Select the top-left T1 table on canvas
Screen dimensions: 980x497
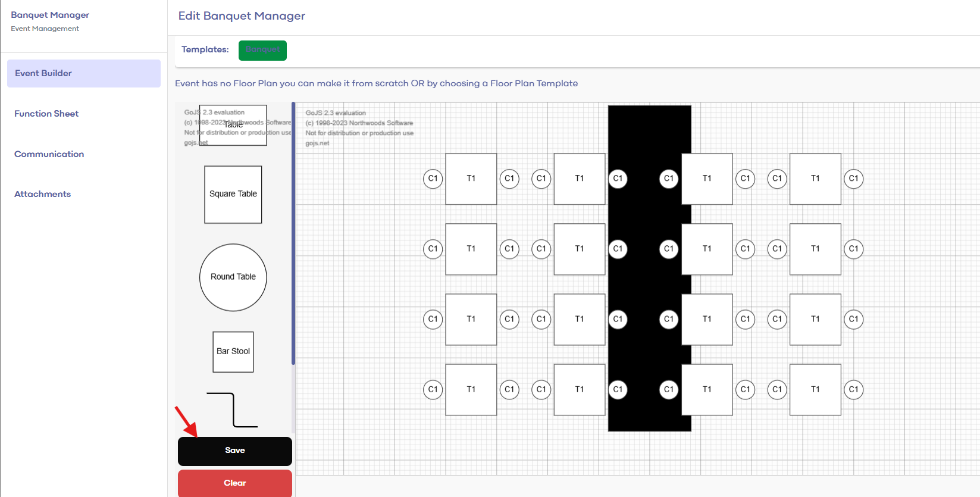pos(471,179)
